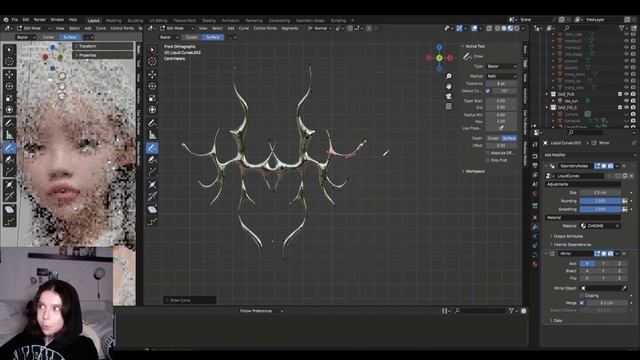The image size is (640, 360).
Task: Select the Move tool in left viewport toolbar
Action: click(x=9, y=74)
